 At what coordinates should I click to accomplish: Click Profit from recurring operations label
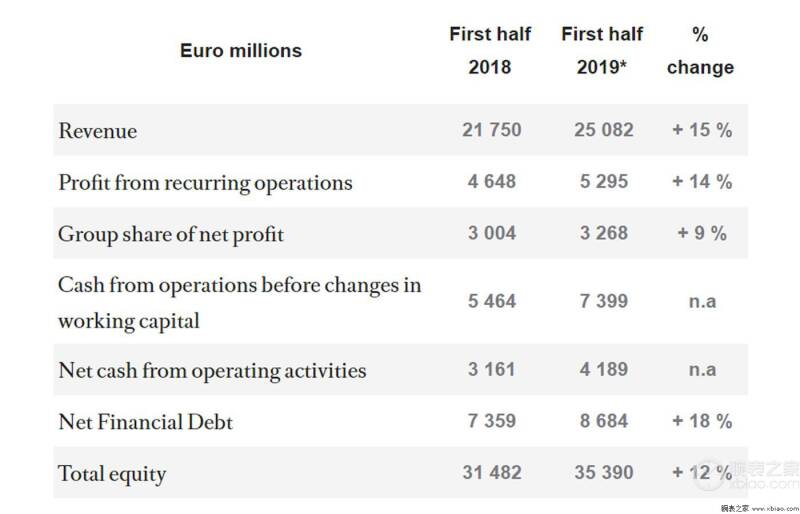(x=206, y=183)
